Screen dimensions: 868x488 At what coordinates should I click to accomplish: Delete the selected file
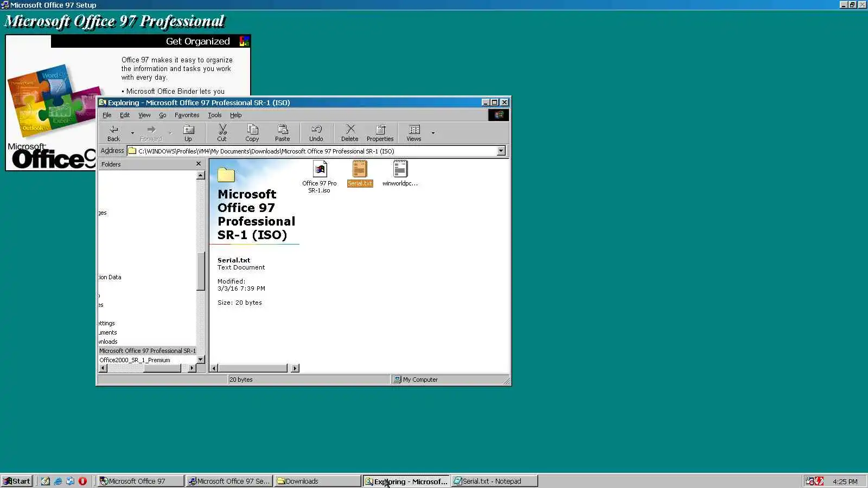[x=350, y=133]
